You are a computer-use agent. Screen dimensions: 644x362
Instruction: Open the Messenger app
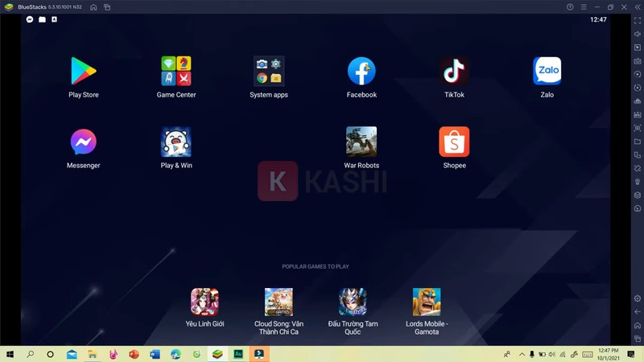coord(84,142)
